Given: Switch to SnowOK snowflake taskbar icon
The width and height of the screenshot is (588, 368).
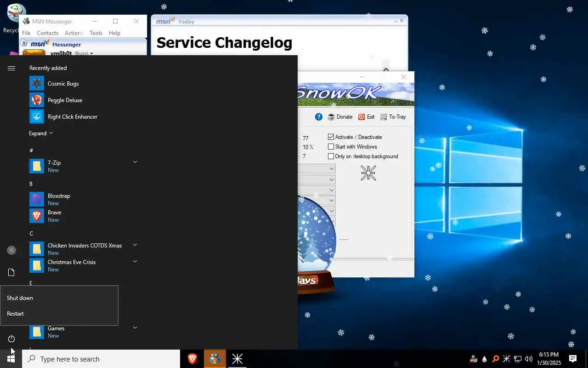Looking at the screenshot, I should (237, 359).
